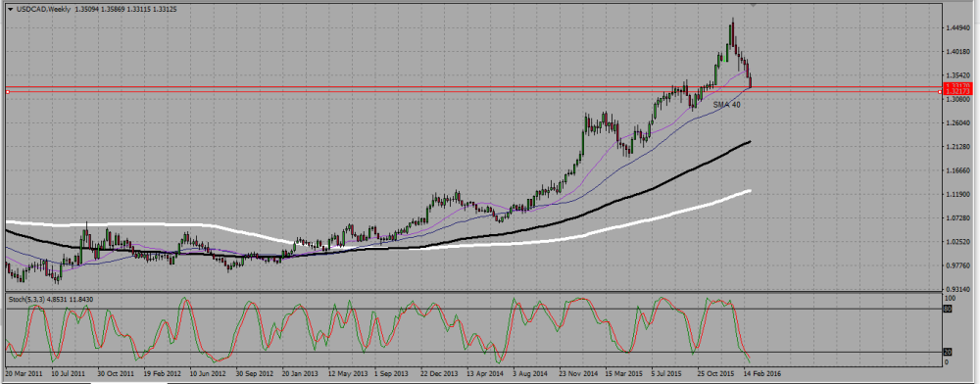Open the chart menu triangle beside USDCAD,Weekly
980x384 pixels.
tap(10, 10)
